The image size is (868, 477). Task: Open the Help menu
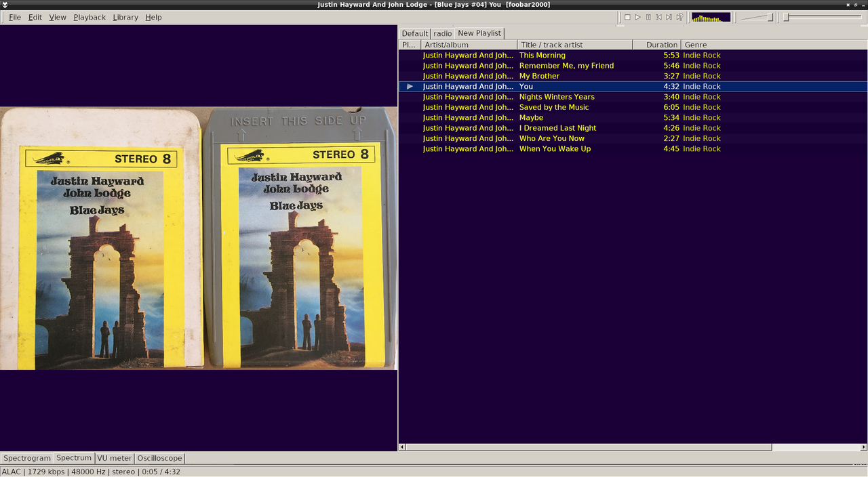tap(153, 17)
